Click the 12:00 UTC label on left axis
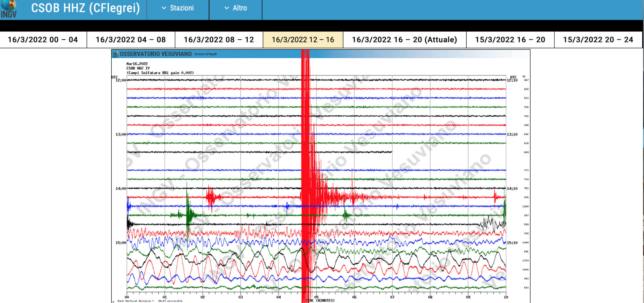644x303 pixels. click(121, 80)
